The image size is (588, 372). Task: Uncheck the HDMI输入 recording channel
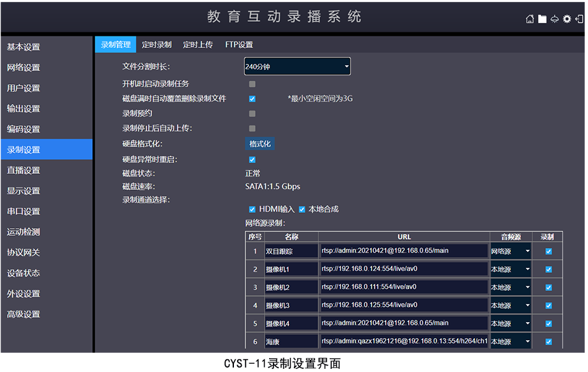coord(252,210)
